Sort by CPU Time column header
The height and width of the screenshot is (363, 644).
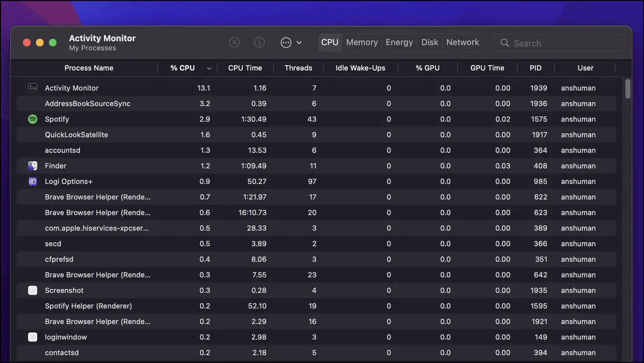(x=245, y=68)
